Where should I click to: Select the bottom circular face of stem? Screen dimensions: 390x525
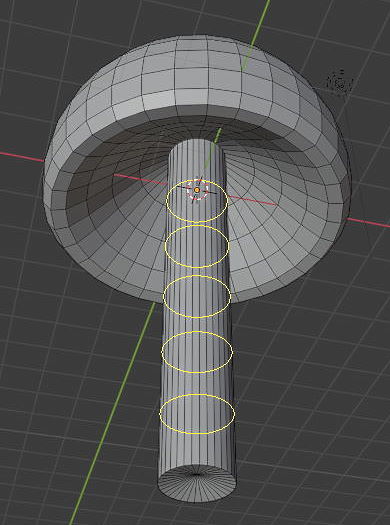tap(197, 483)
